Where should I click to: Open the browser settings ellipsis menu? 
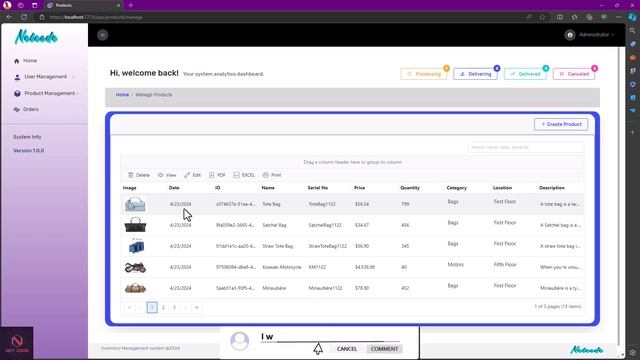(x=618, y=17)
